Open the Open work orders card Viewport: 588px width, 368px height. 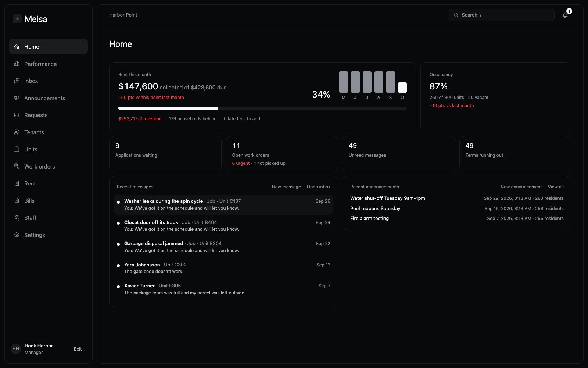(282, 153)
